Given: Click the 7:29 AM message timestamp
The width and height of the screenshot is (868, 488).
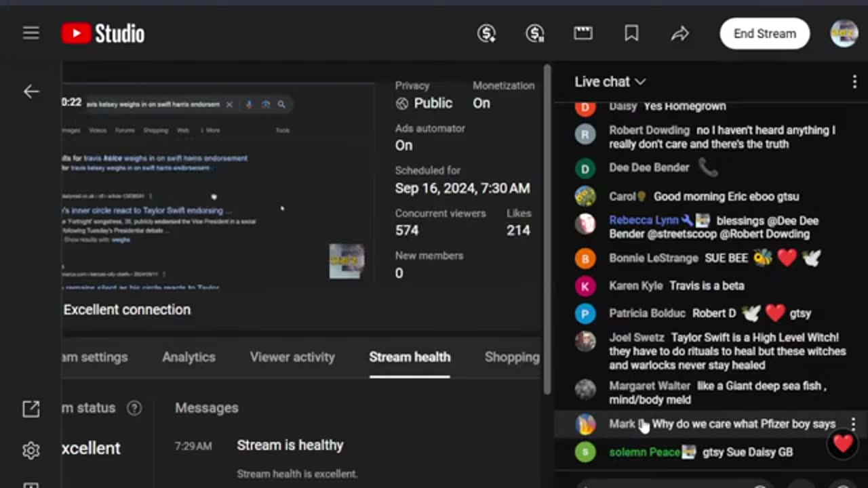Looking at the screenshot, I should 193,446.
